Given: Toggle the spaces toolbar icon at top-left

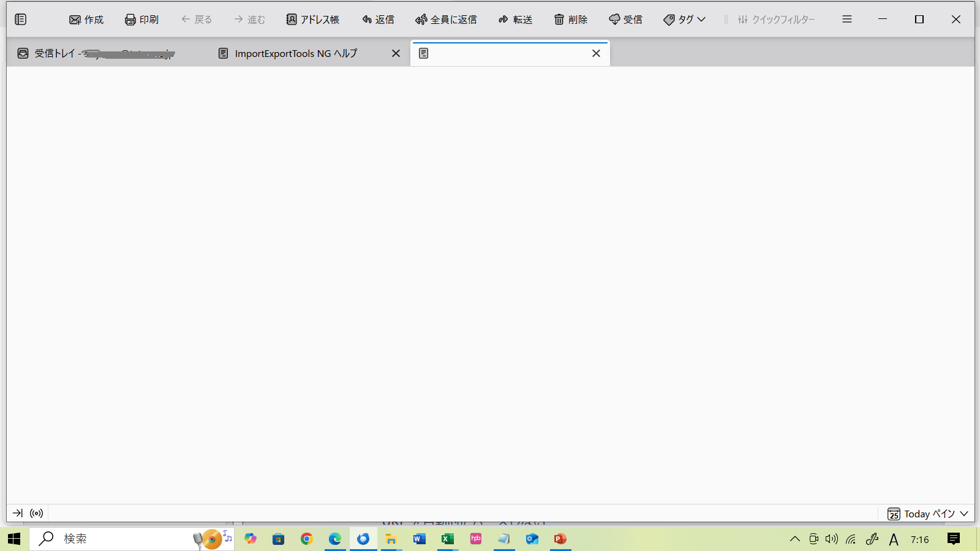Looking at the screenshot, I should (20, 20).
